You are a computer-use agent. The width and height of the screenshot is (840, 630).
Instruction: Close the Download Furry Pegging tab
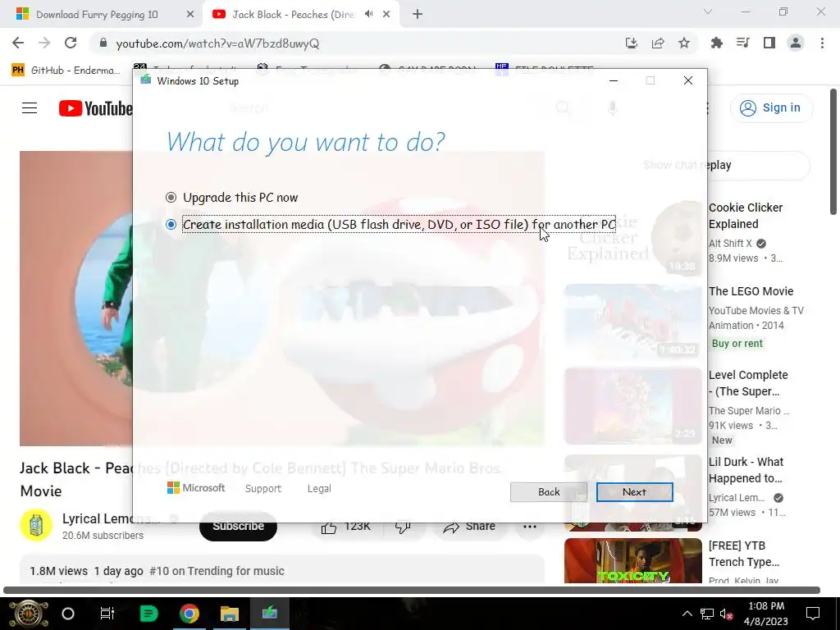pyautogui.click(x=190, y=15)
